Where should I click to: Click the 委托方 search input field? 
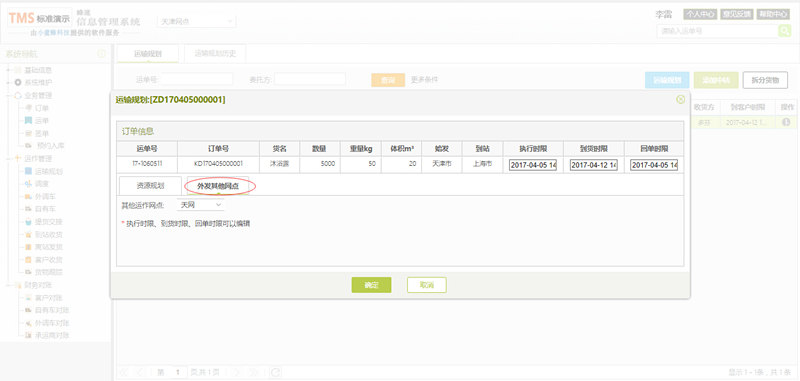tap(310, 79)
